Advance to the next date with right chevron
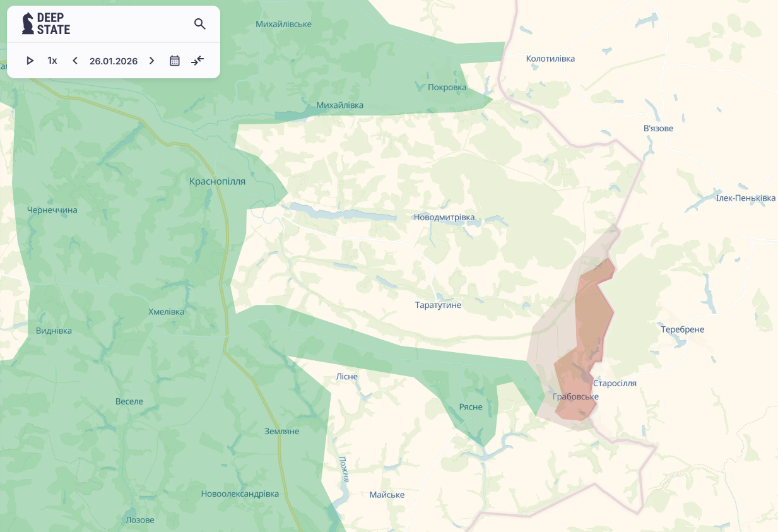 click(151, 61)
